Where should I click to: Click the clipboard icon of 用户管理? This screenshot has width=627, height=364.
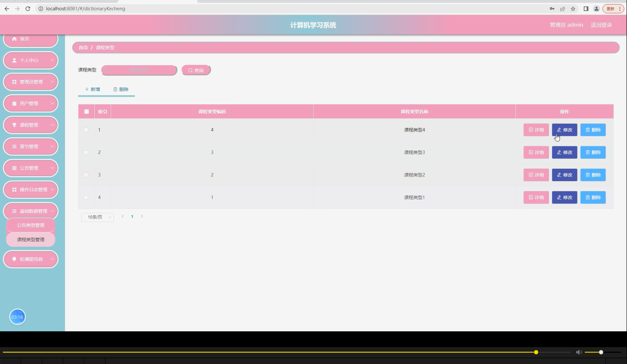coord(14,103)
